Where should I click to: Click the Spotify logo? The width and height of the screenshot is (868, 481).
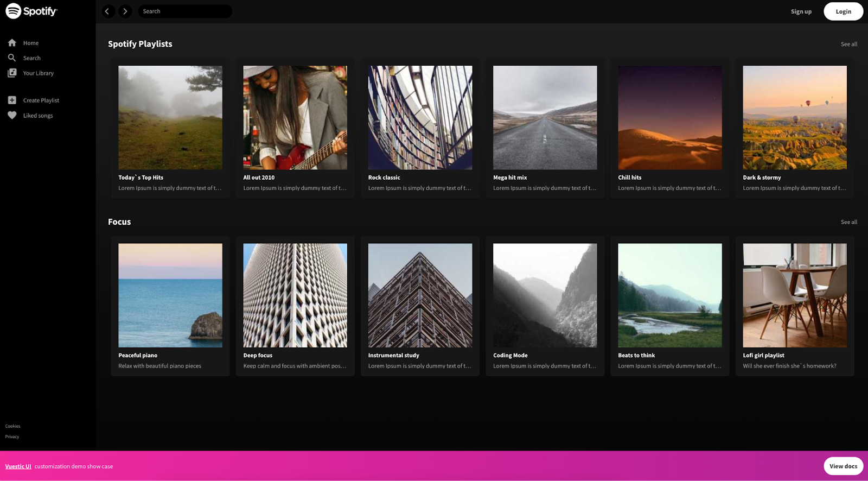(x=31, y=11)
